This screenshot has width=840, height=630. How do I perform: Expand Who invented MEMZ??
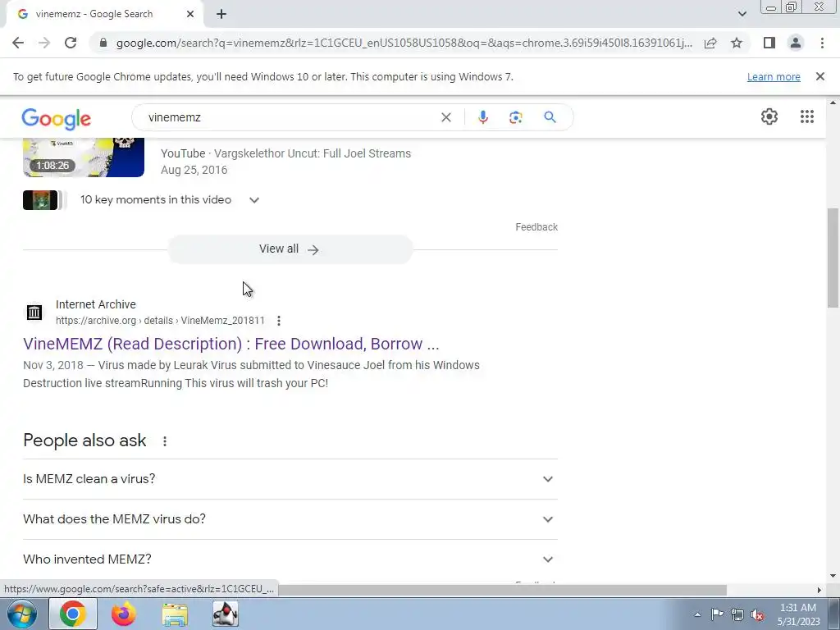coord(290,559)
